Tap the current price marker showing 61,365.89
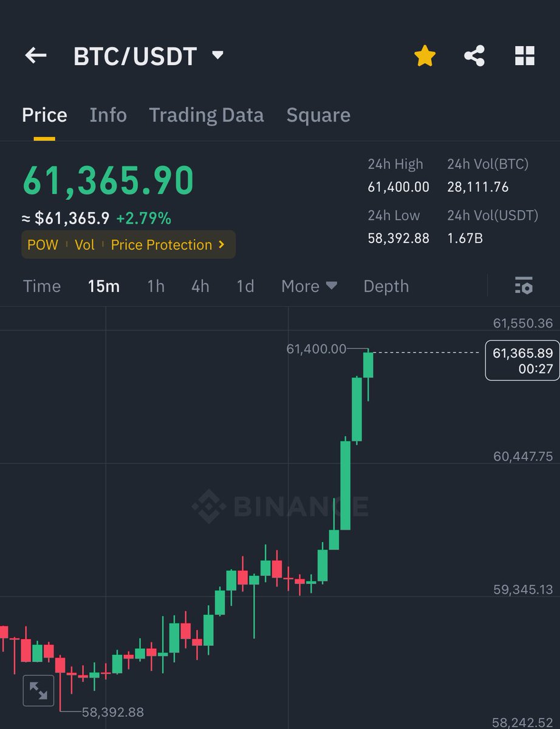The image size is (560, 729). (521, 360)
